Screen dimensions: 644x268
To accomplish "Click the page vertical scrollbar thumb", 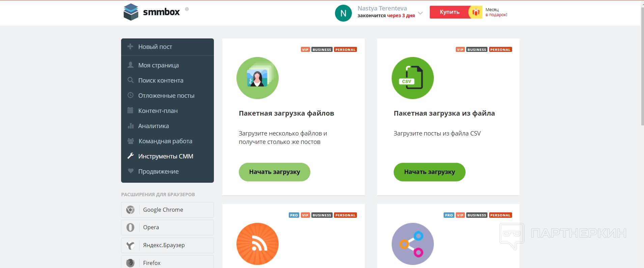I will tap(642, 66).
